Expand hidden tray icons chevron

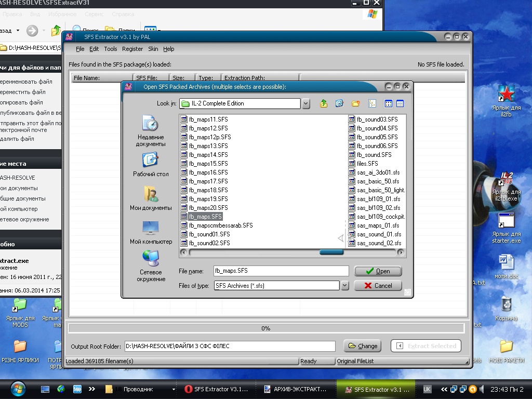point(444,389)
